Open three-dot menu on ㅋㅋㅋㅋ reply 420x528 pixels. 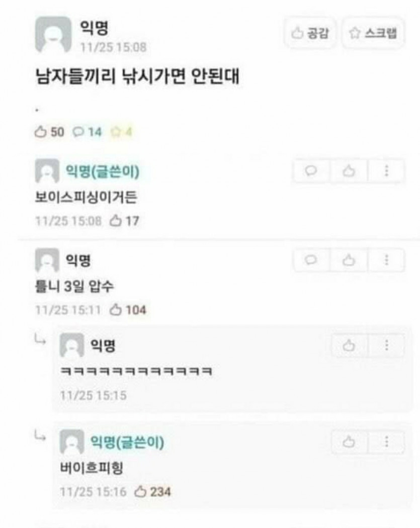tap(386, 345)
